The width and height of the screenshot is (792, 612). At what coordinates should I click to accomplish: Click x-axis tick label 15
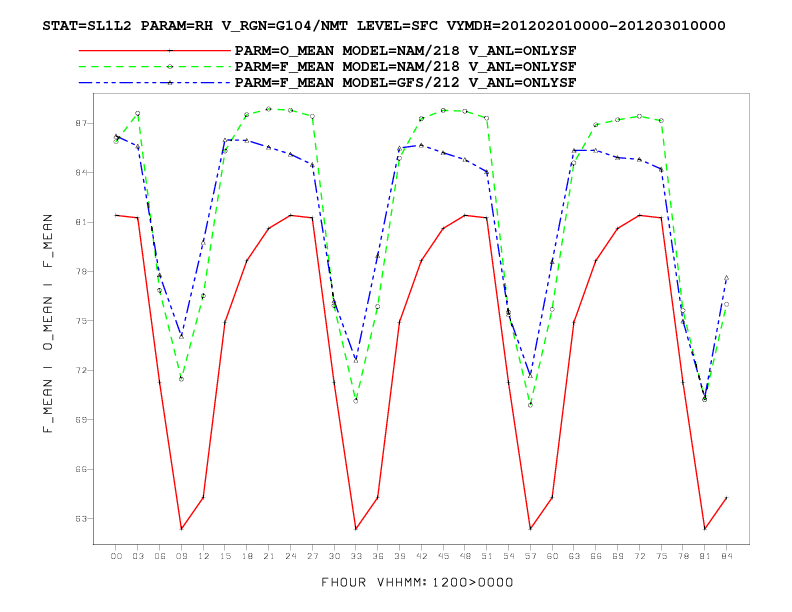click(x=225, y=556)
